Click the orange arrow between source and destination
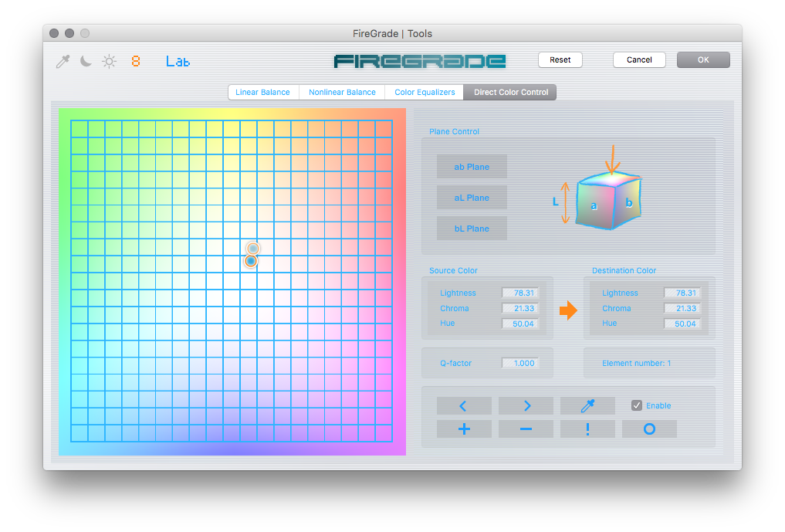This screenshot has height=532, width=785. tap(568, 310)
